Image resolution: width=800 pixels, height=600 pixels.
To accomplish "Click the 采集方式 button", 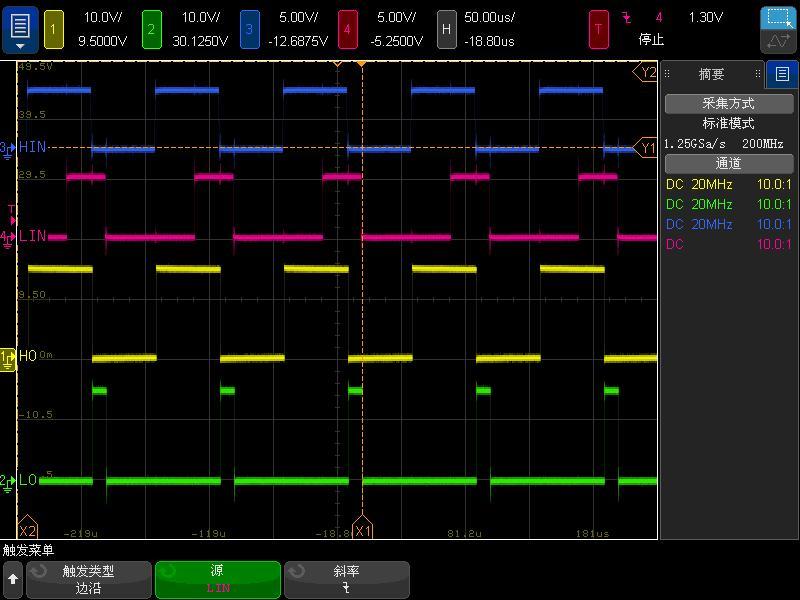I will pos(729,104).
